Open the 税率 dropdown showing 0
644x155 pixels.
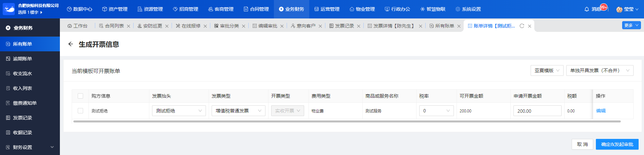[436, 111]
